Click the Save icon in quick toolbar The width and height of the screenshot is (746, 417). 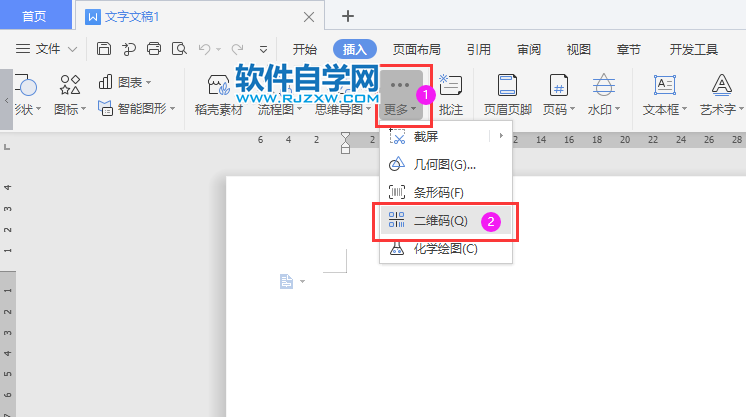click(x=104, y=49)
